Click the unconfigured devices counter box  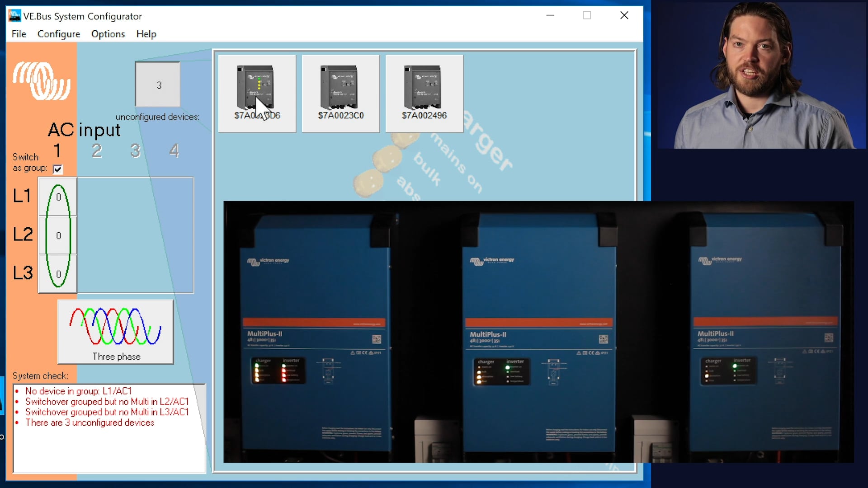click(158, 85)
